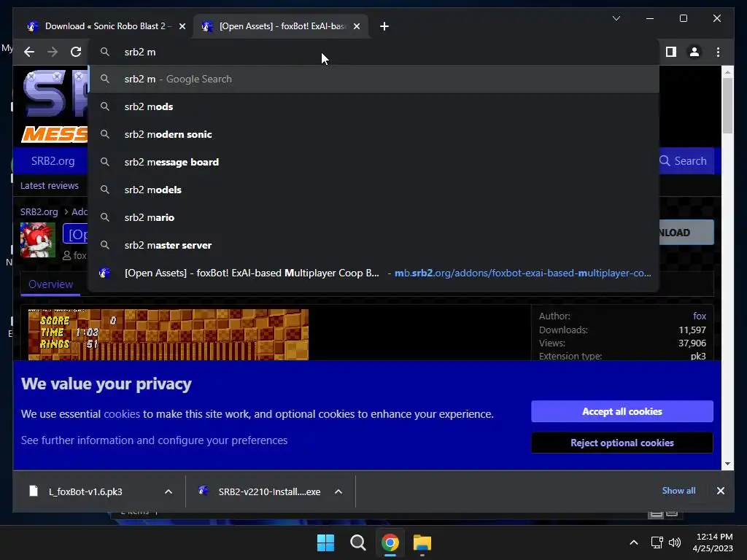Screen dimensions: 747x560
Task: Open the tab search dropdown arrow
Action: coord(616,18)
